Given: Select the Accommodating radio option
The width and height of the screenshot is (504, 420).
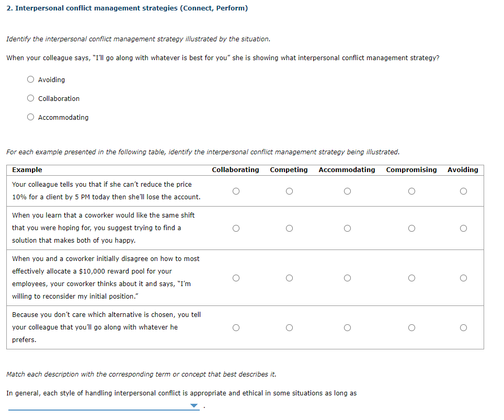Looking at the screenshot, I should tap(30, 117).
